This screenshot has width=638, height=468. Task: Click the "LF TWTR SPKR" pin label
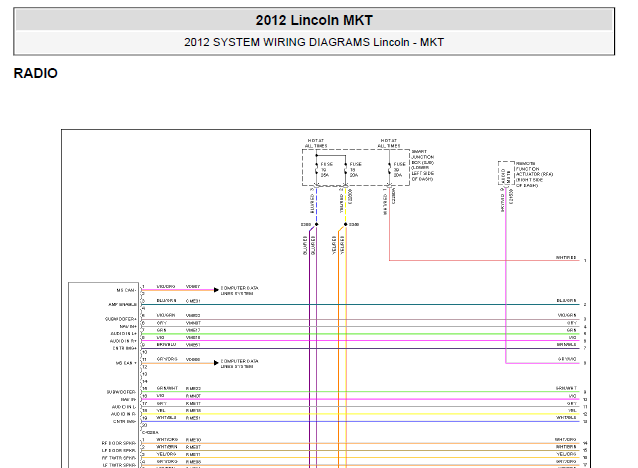click(119, 465)
